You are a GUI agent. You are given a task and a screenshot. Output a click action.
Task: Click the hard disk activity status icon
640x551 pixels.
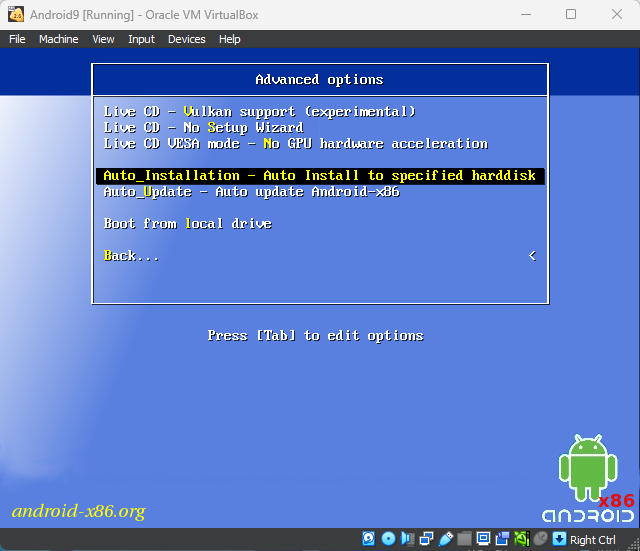(x=369, y=539)
